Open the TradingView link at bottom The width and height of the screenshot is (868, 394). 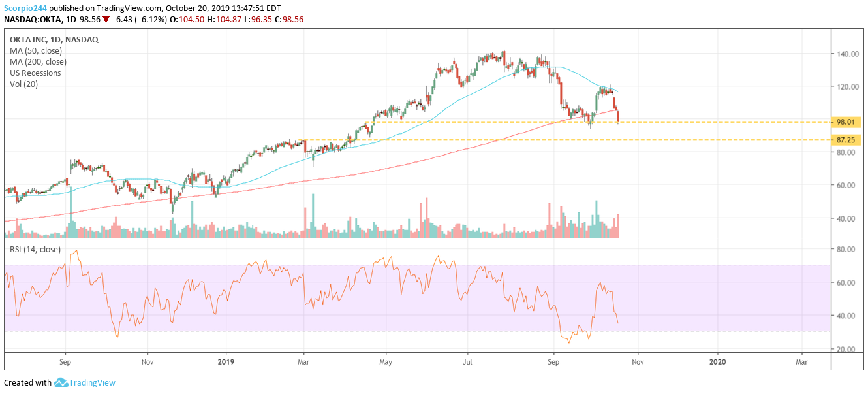point(93,383)
